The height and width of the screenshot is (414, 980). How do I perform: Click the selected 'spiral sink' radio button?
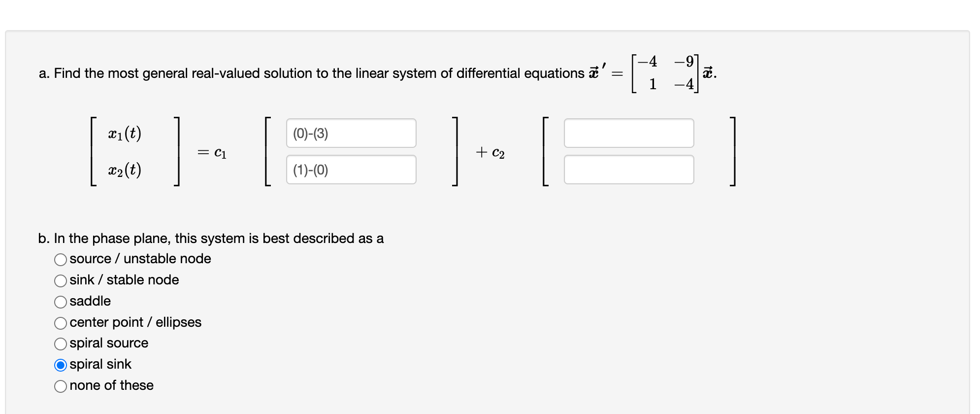61,365
